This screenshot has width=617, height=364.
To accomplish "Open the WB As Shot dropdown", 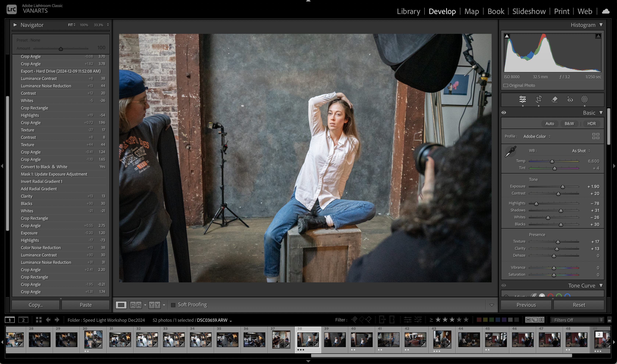I will point(581,151).
